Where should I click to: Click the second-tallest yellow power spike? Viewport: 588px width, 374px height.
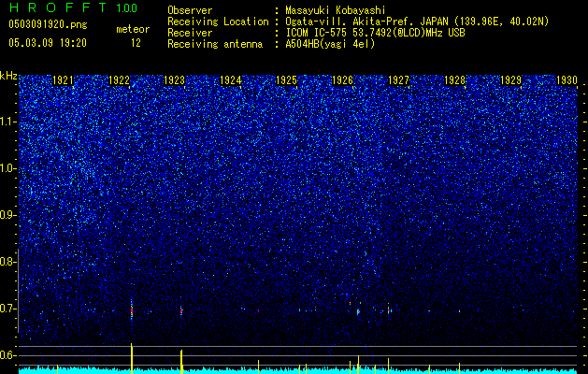(181, 362)
